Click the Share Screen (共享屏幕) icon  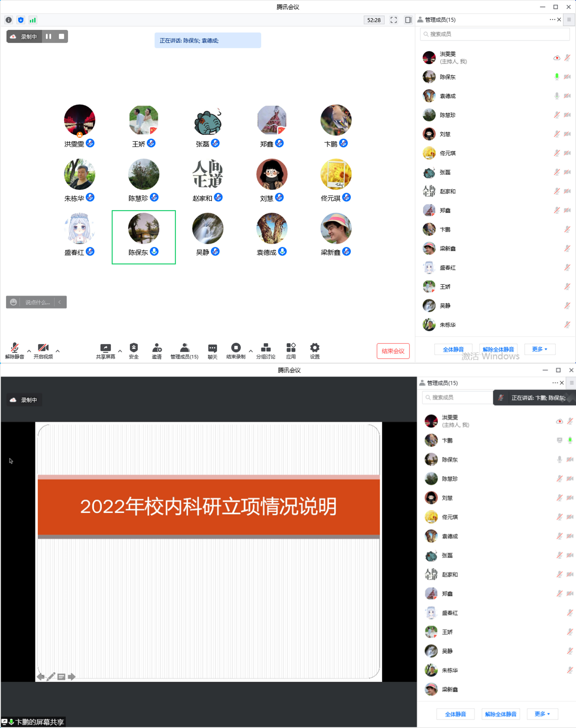click(105, 348)
